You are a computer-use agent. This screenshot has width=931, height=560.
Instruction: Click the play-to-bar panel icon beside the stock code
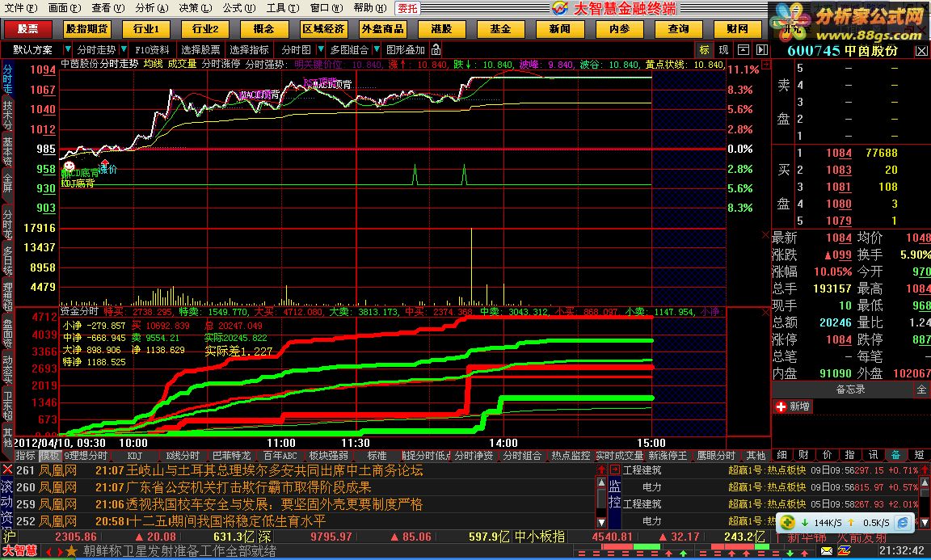pos(762,50)
